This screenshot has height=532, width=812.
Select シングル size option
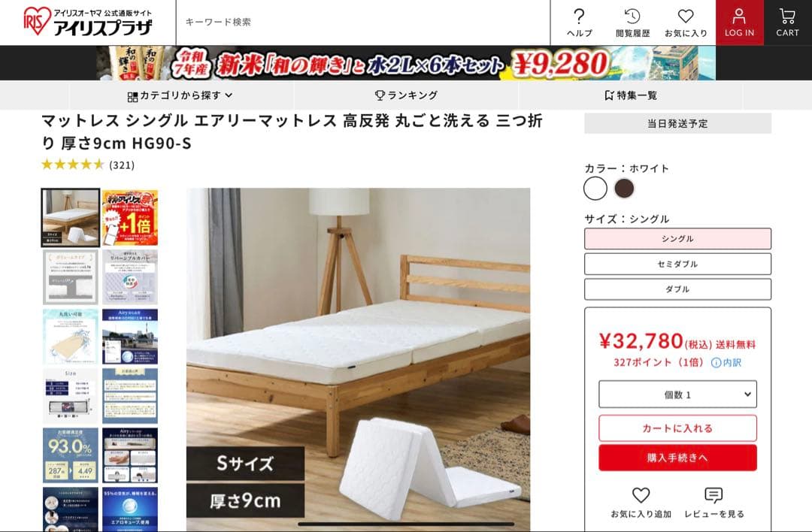[677, 238]
